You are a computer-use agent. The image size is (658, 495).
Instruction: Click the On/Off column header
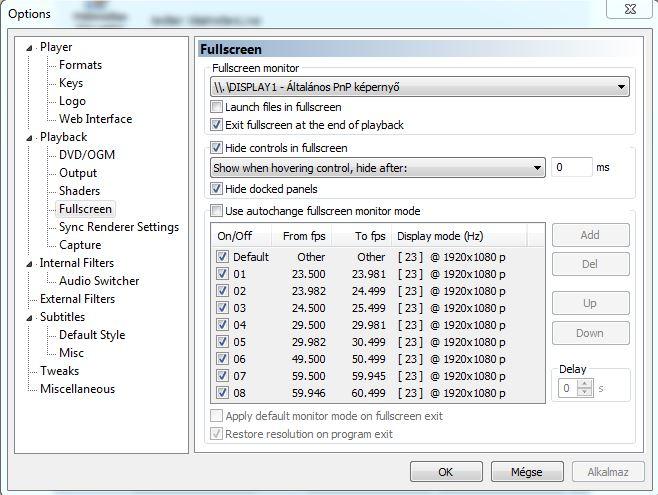click(241, 236)
